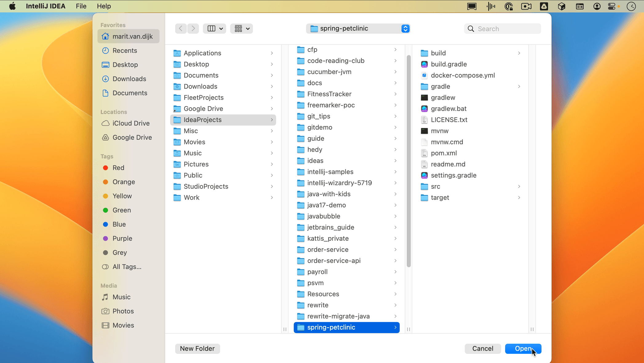
Task: Select the iCloud Drive location icon
Action: pos(105,123)
